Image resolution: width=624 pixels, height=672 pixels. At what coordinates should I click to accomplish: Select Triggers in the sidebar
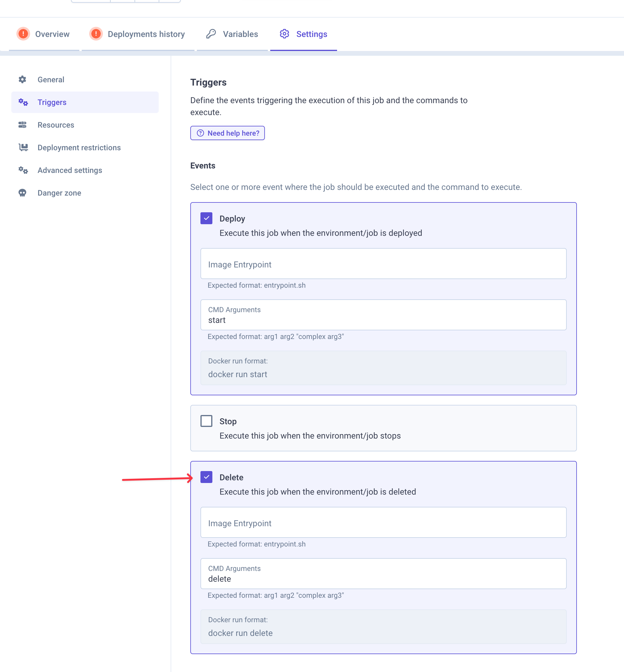tap(85, 102)
